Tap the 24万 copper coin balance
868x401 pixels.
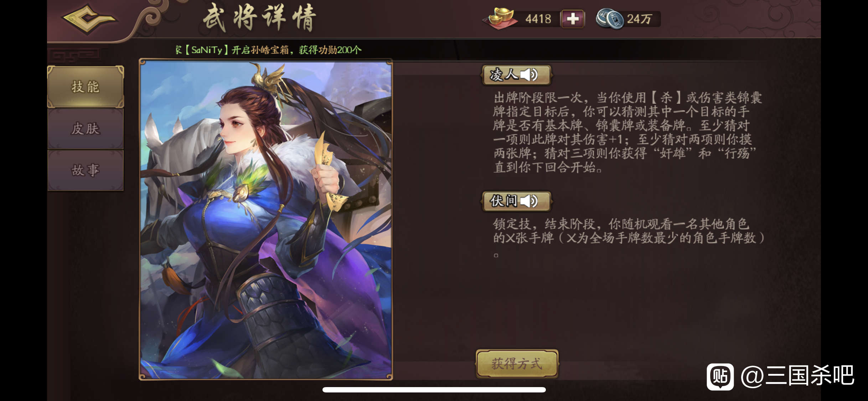[x=639, y=19]
